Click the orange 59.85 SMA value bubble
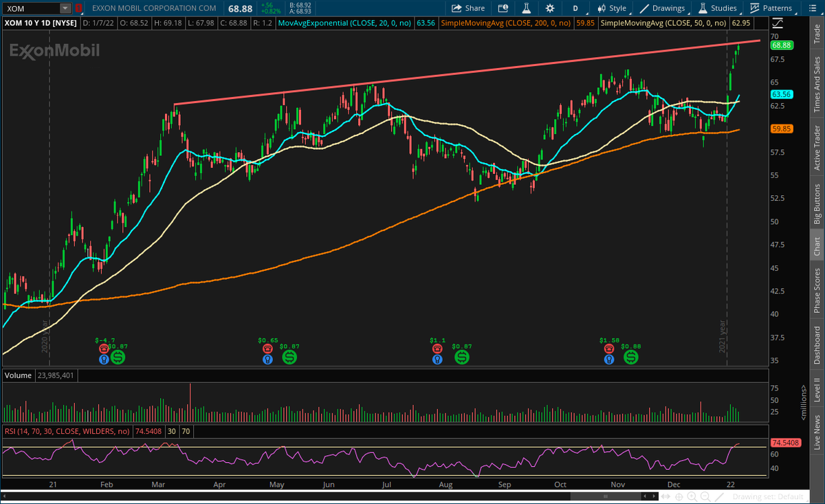825x504 pixels. (x=782, y=129)
